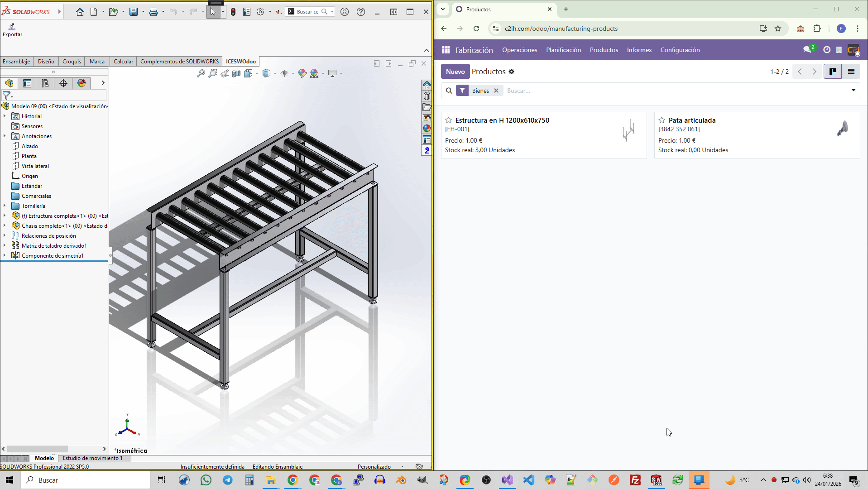Remove the Bienes filter tag
The height and width of the screenshot is (489, 868).
coord(496,91)
